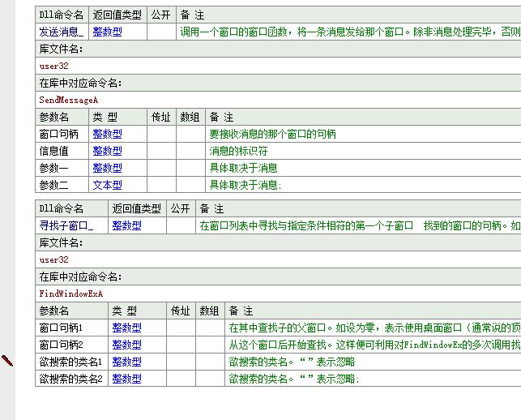521x420 pixels.
Task: Select the Dll command name 寻找子窗口_
Action: click(x=66, y=225)
